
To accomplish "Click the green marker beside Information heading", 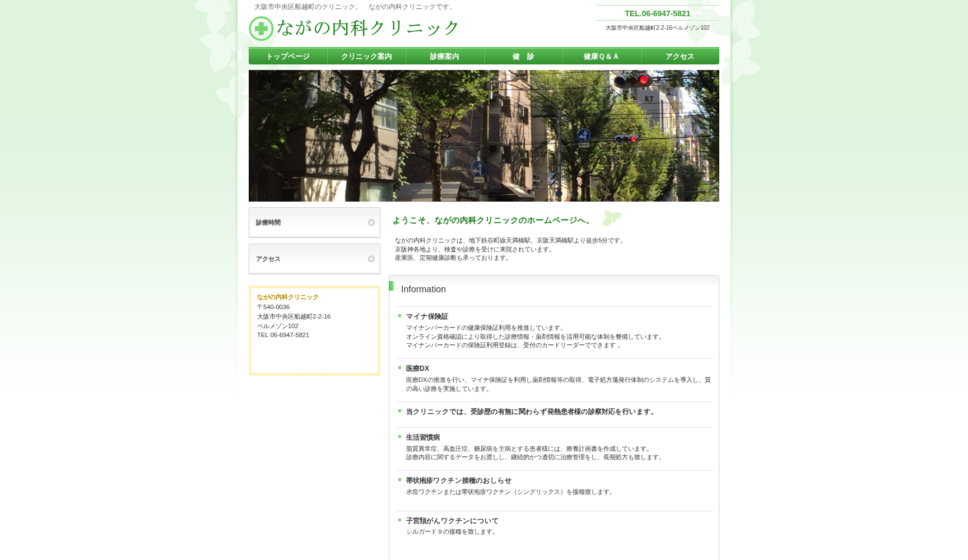I will (392, 286).
